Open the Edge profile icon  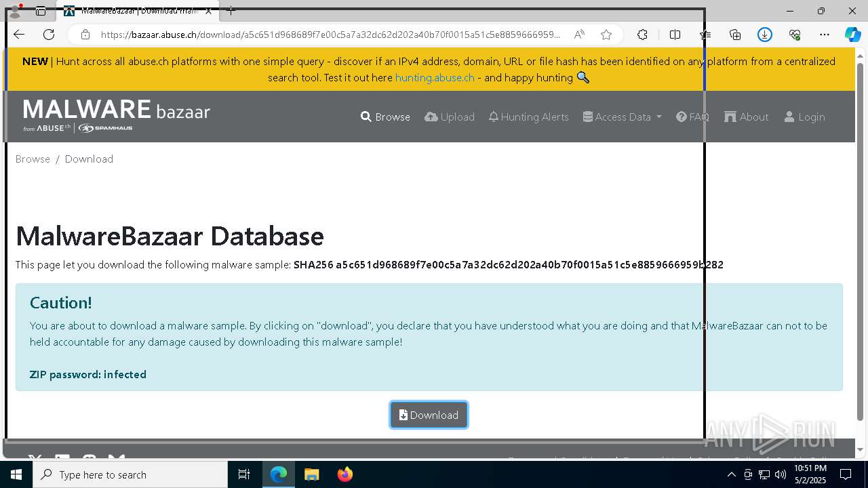click(15, 11)
